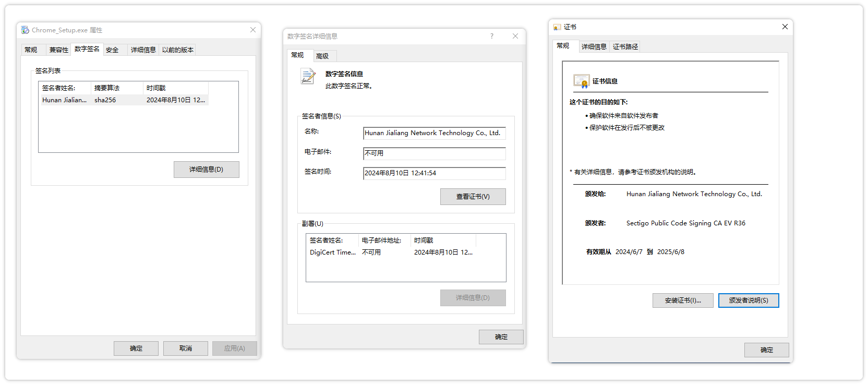Select the 以前的版本 tab
The height and width of the screenshot is (385, 868).
coord(177,50)
